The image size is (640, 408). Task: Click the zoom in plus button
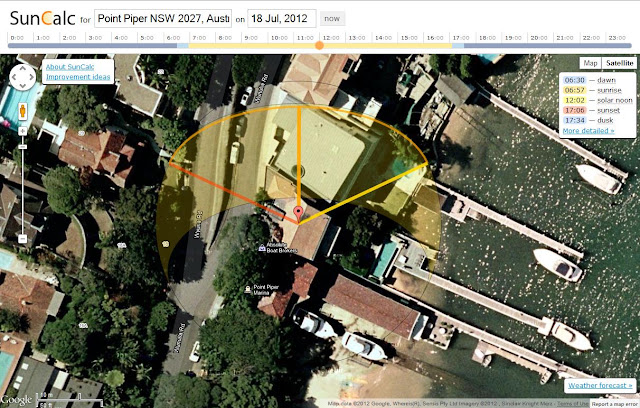point(23,131)
